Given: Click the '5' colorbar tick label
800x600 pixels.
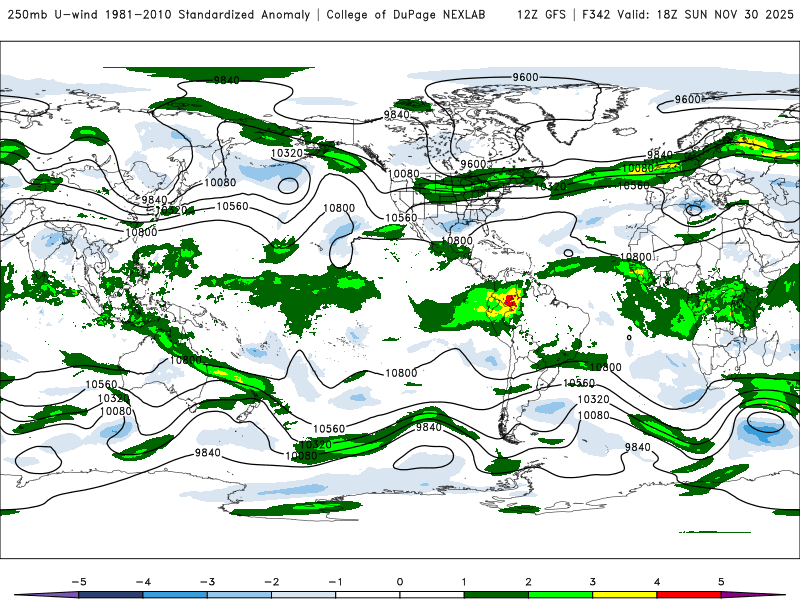Looking at the screenshot, I should tap(721, 582).
